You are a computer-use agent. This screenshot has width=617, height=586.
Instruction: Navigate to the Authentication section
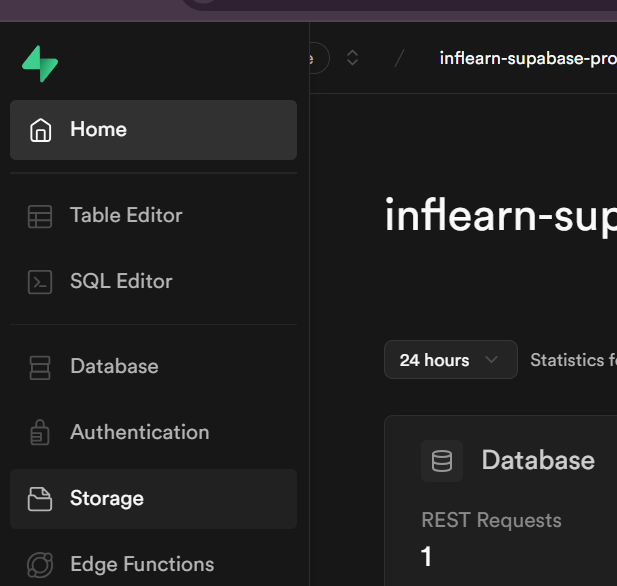coord(139,433)
